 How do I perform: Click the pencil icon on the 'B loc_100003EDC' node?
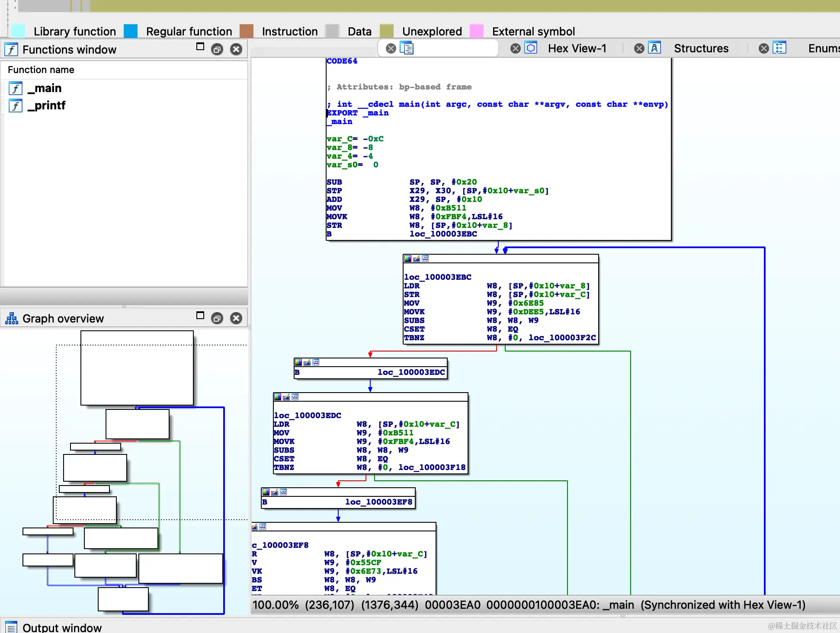pos(307,362)
